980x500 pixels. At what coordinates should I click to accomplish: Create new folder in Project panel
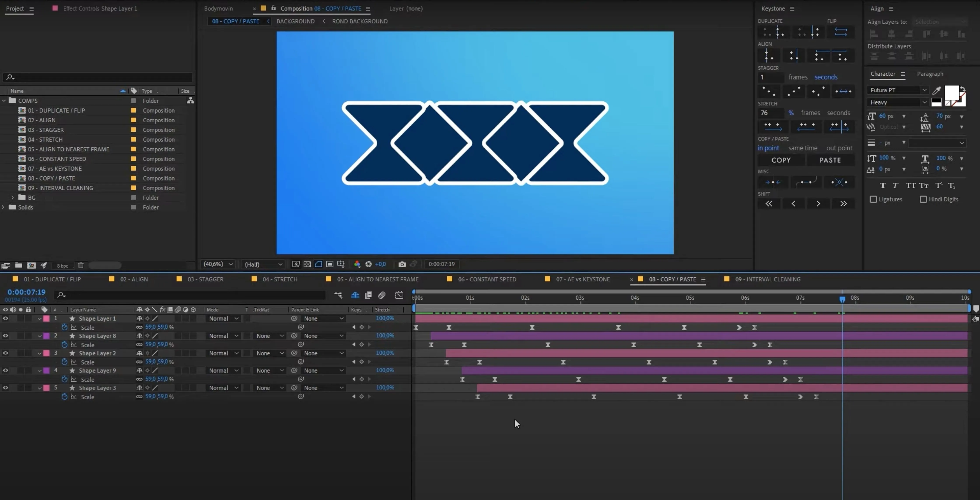click(x=18, y=265)
